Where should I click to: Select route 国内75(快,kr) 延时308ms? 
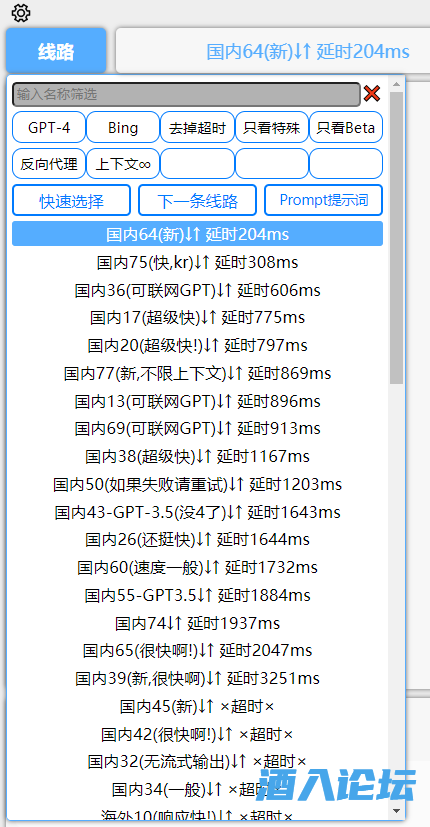[197, 262]
